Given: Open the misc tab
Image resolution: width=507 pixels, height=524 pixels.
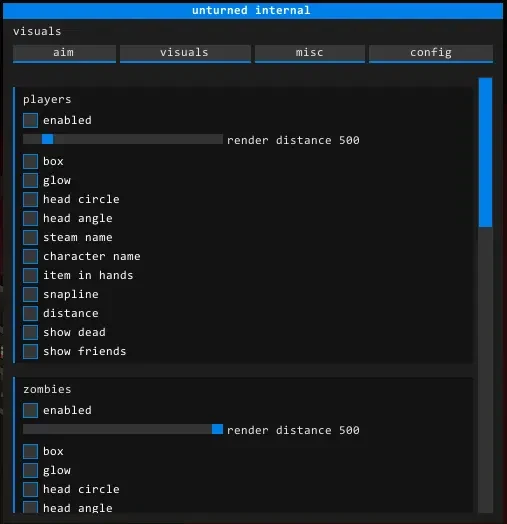Looking at the screenshot, I should click(309, 53).
